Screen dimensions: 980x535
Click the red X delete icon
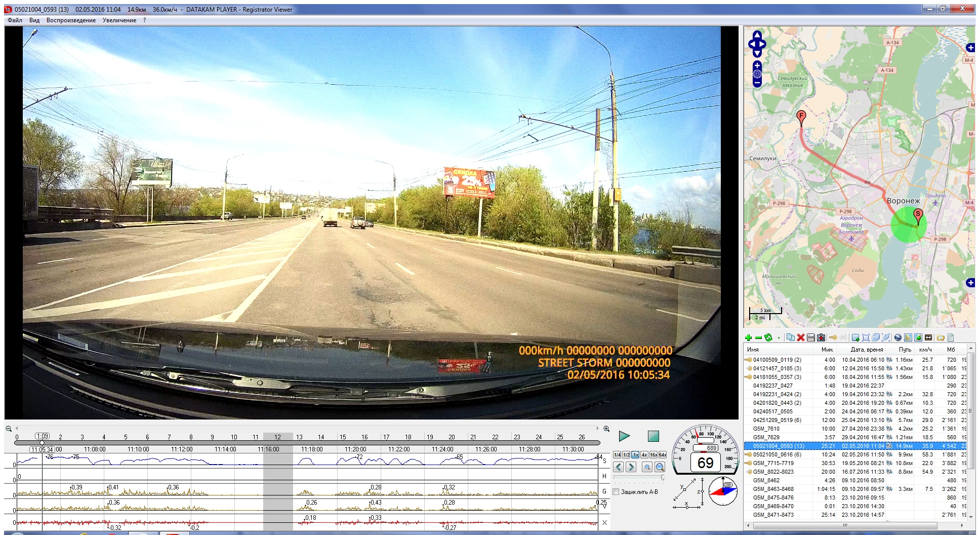pyautogui.click(x=800, y=338)
